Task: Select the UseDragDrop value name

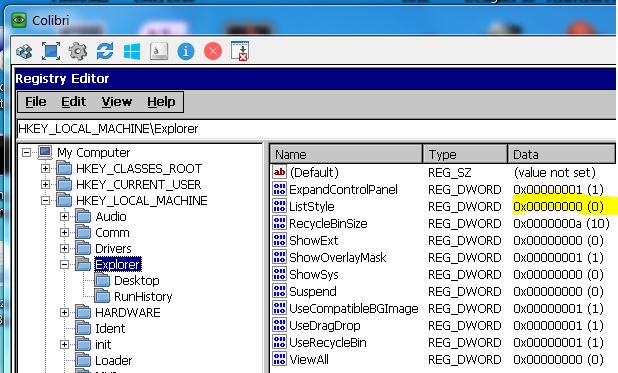Action: click(325, 326)
